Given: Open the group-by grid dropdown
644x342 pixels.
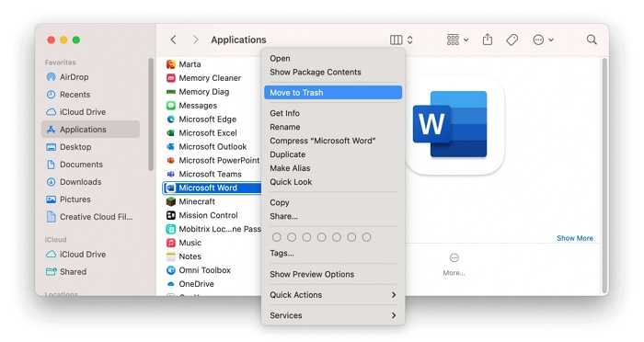Looking at the screenshot, I should coord(457,40).
